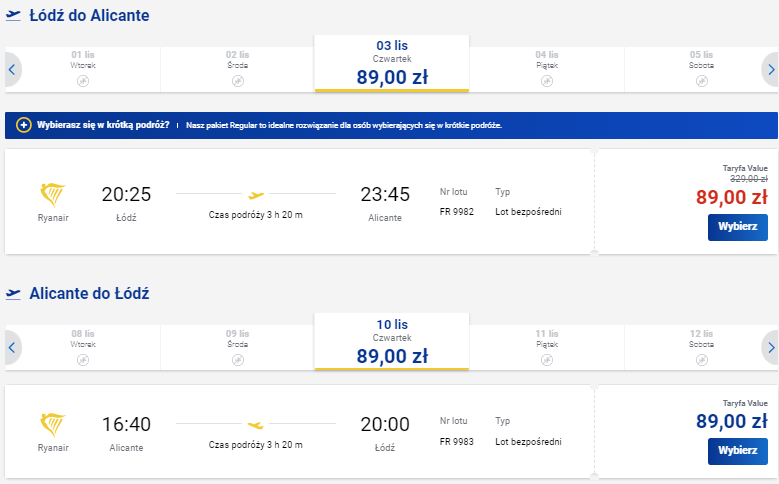This screenshot has width=779, height=484.
Task: Select the 10 lis Czwartek date tab
Action: coord(392,342)
